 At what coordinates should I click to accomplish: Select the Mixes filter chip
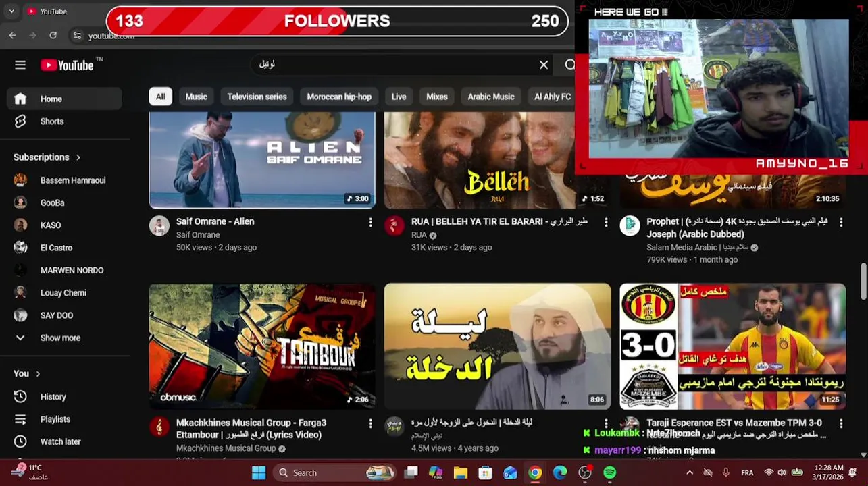(437, 97)
